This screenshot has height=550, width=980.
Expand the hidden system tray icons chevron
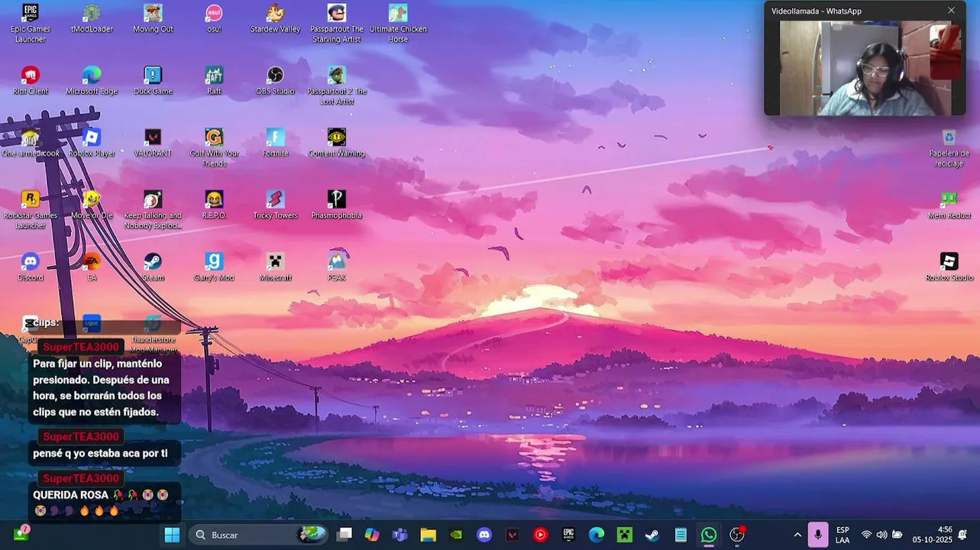(797, 535)
